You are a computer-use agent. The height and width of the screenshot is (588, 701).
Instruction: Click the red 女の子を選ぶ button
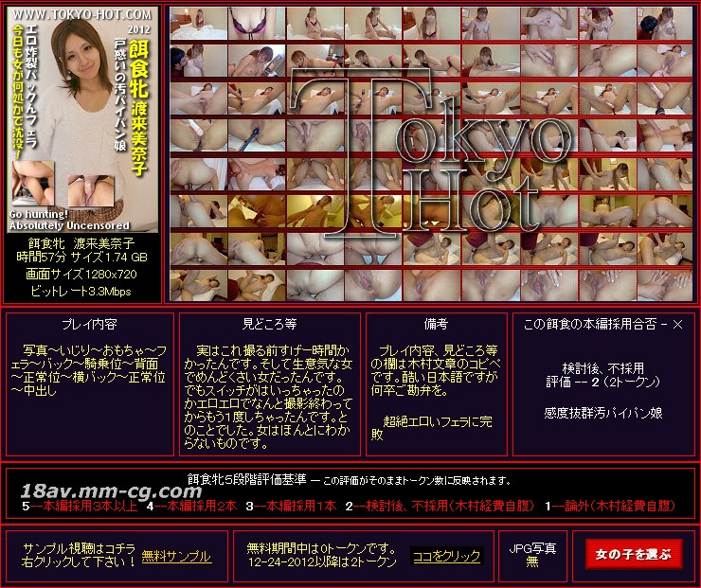point(633,554)
